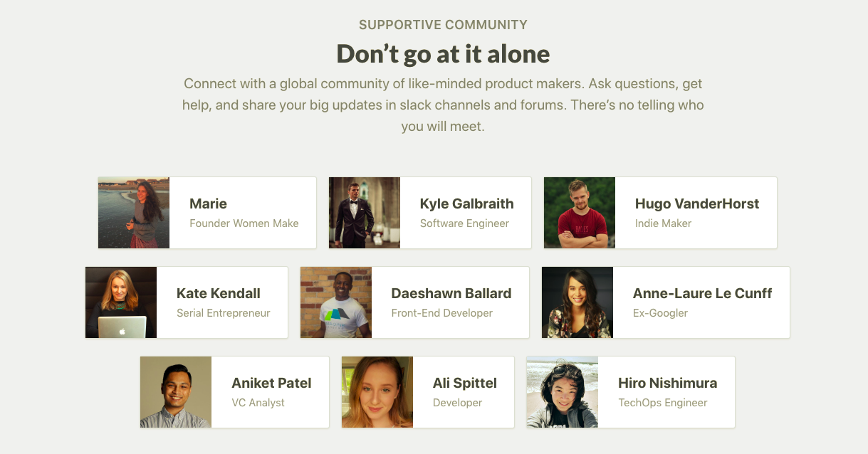Viewport: 868px width, 454px height.
Task: Click Kate Kendall's laptop photo
Action: pos(121,302)
